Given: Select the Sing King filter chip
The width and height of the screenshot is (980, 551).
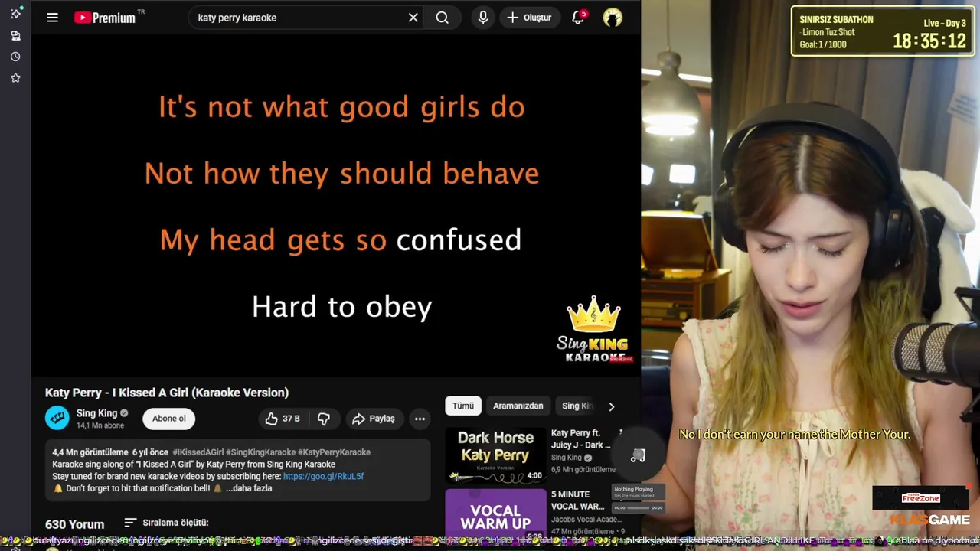Looking at the screenshot, I should [x=577, y=406].
